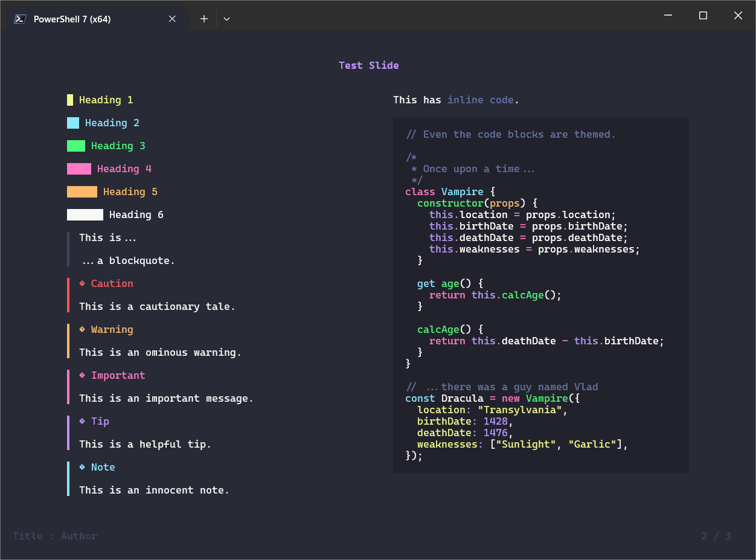Click the Test Slide title

[368, 65]
